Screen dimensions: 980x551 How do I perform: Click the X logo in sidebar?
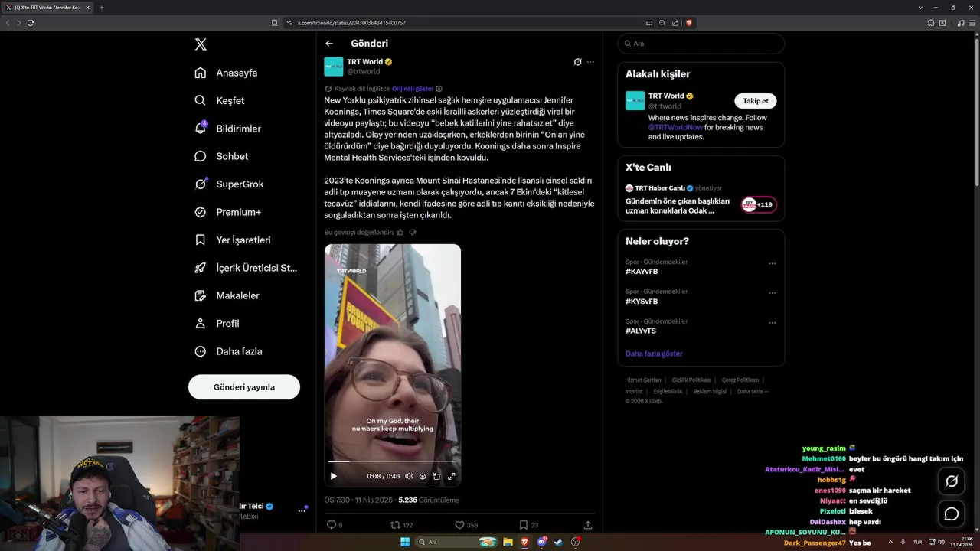click(201, 44)
